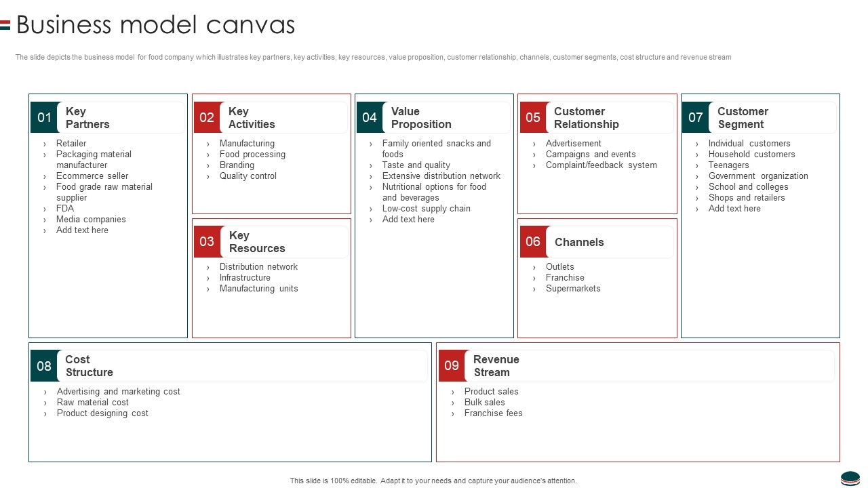Screen dimensions: 868x488
Task: Click the "School and colleges" bullet
Action: click(x=748, y=187)
